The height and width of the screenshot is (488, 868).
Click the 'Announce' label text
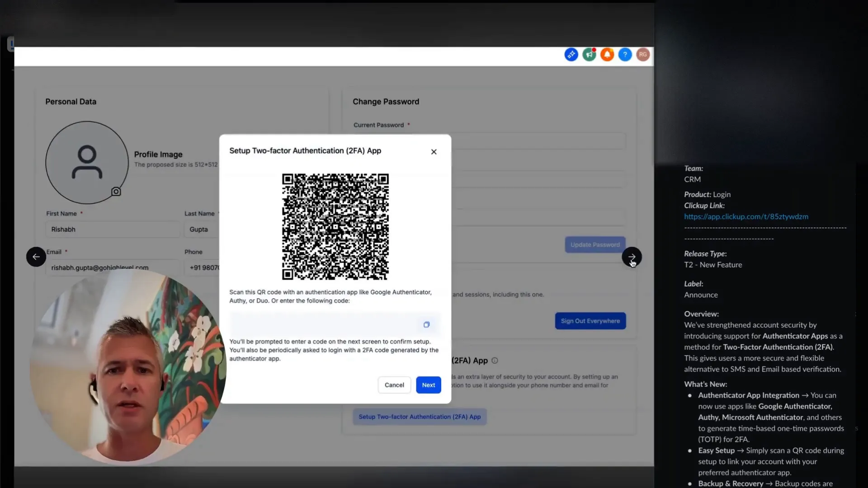coord(701,295)
